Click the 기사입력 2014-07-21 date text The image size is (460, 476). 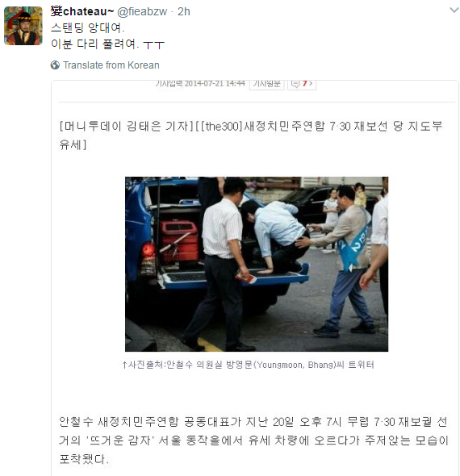[x=200, y=83]
